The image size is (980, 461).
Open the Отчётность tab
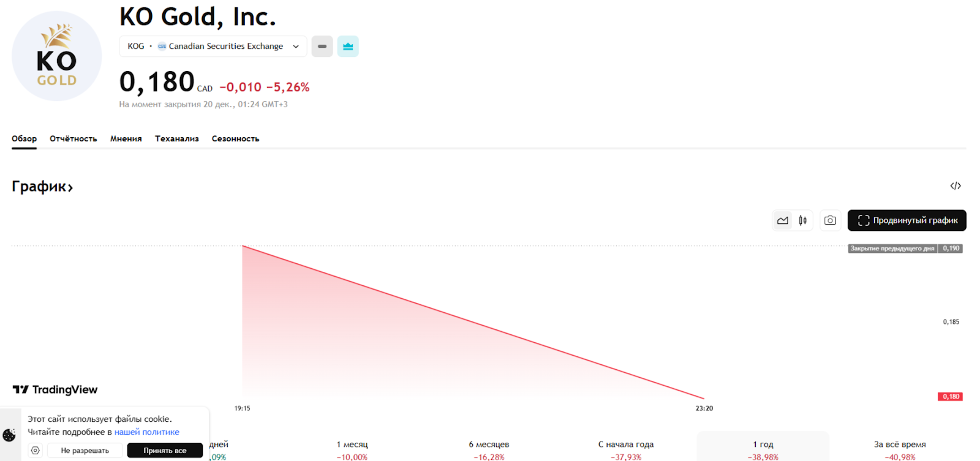73,139
